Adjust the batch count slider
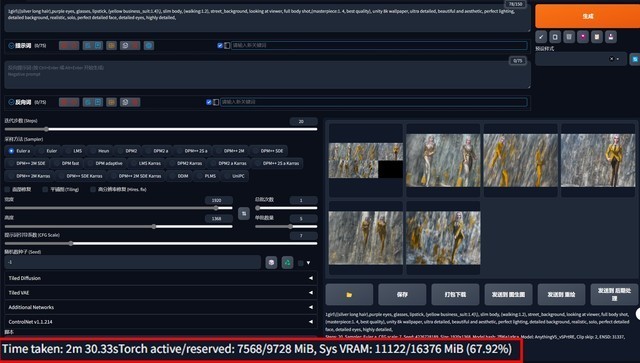This screenshot has height=363, width=640. click(x=286, y=208)
